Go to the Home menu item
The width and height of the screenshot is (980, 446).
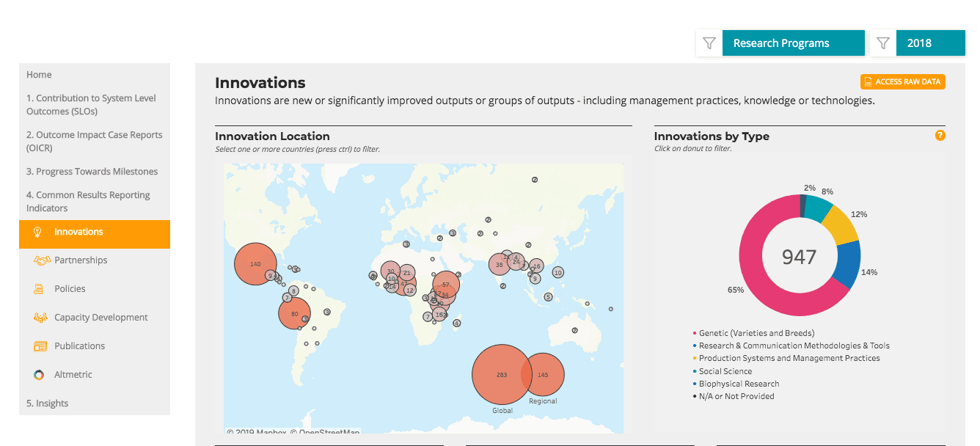39,74
